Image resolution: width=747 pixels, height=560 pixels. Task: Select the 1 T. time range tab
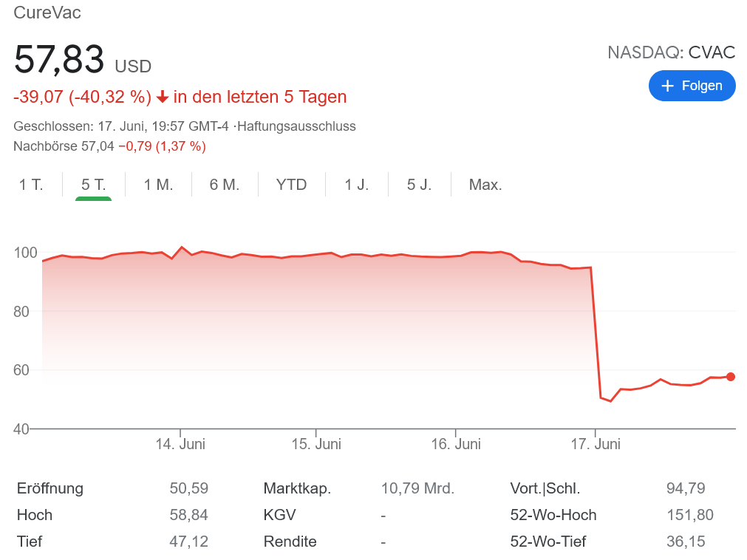[31, 185]
